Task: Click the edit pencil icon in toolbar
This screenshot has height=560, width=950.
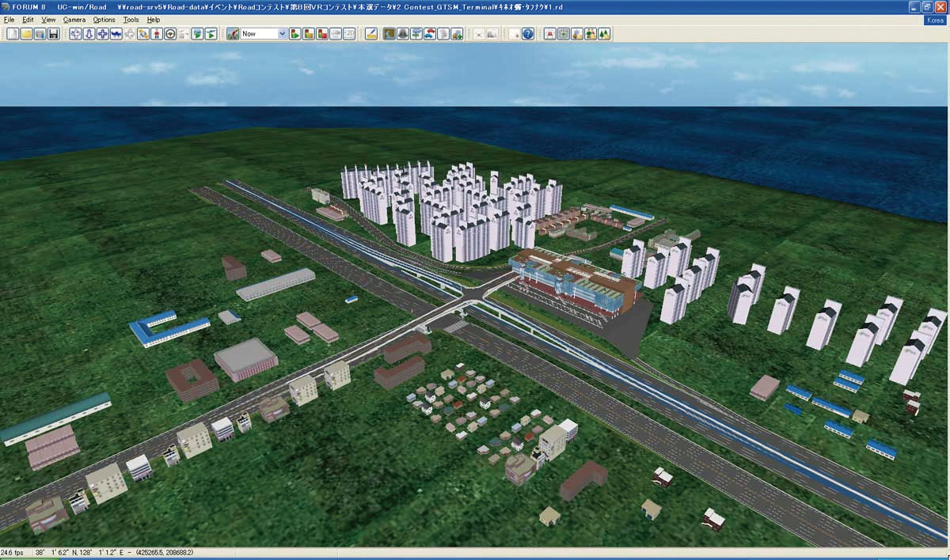Action: click(x=370, y=34)
